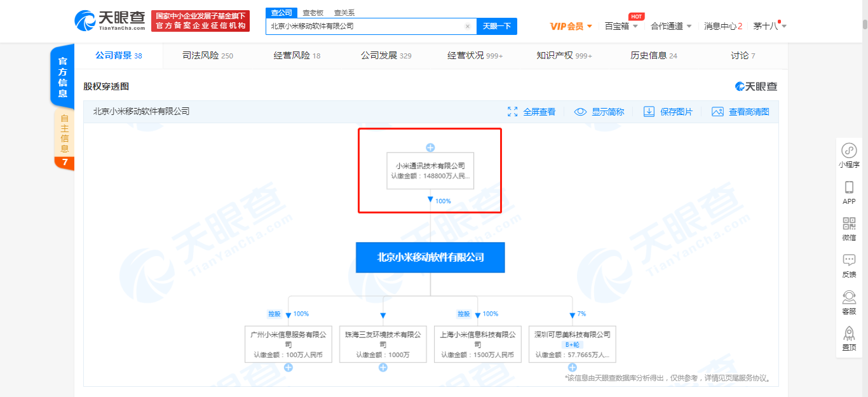Open the 百宝箱 dropdown menu
868x397 pixels.
621,26
